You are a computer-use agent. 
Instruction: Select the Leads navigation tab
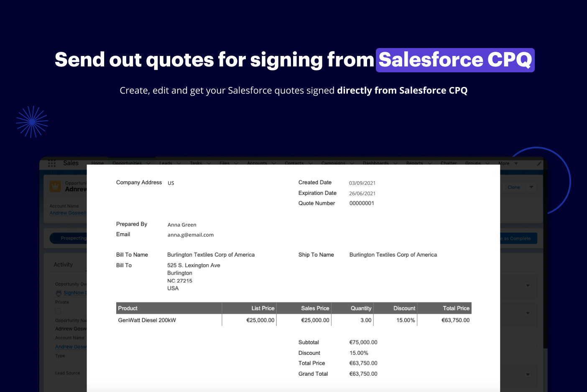pyautogui.click(x=166, y=163)
